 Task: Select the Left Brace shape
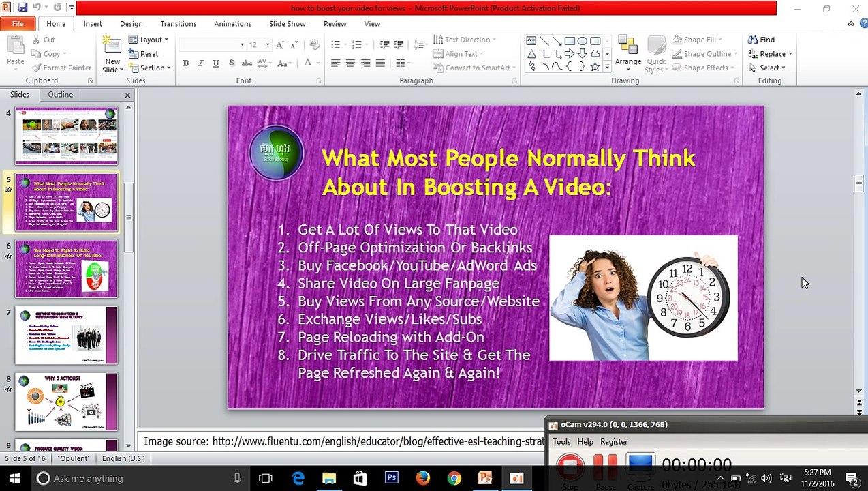point(570,66)
